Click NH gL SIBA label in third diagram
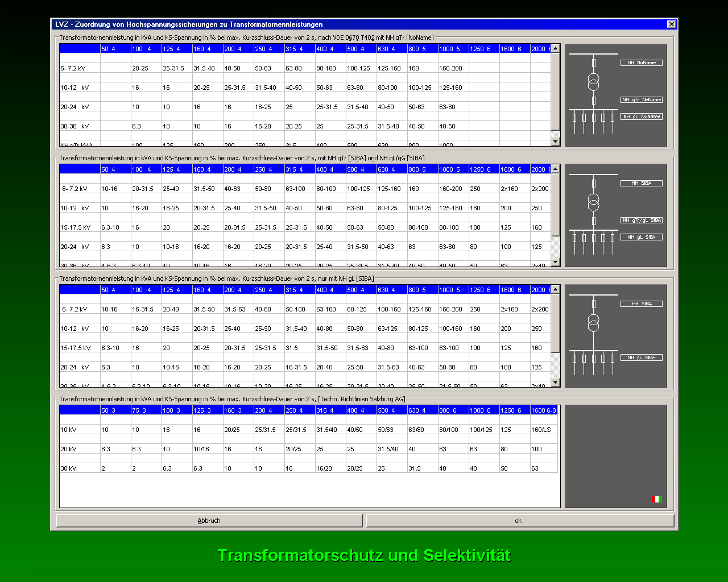 tap(641, 358)
